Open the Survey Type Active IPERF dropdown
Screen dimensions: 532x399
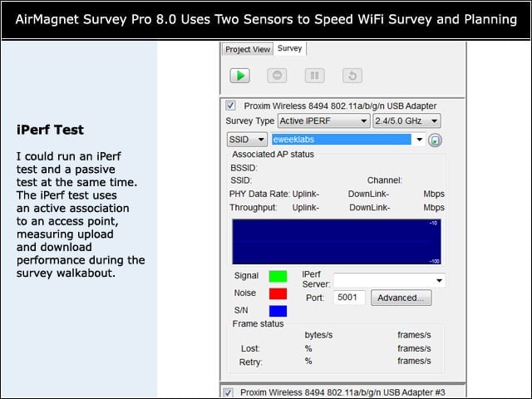tap(323, 121)
